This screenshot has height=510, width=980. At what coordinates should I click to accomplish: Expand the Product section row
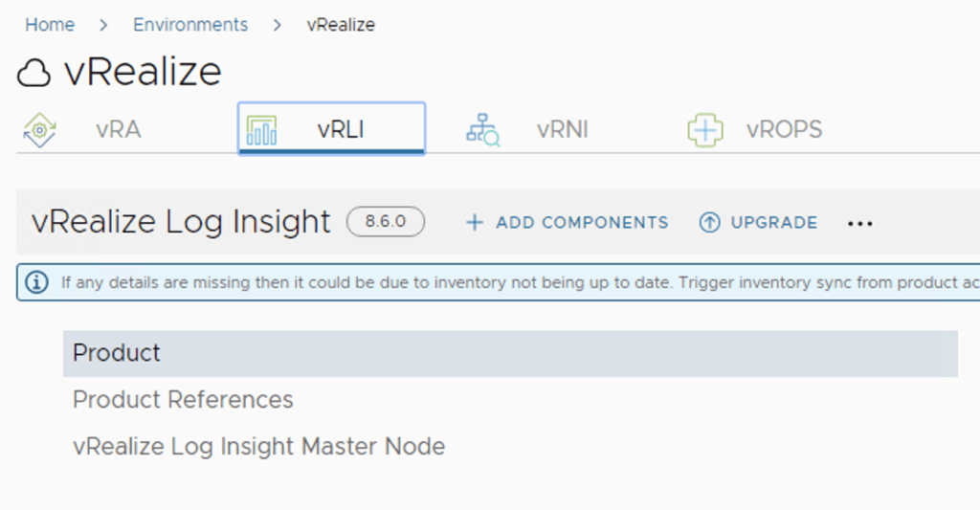pos(117,353)
